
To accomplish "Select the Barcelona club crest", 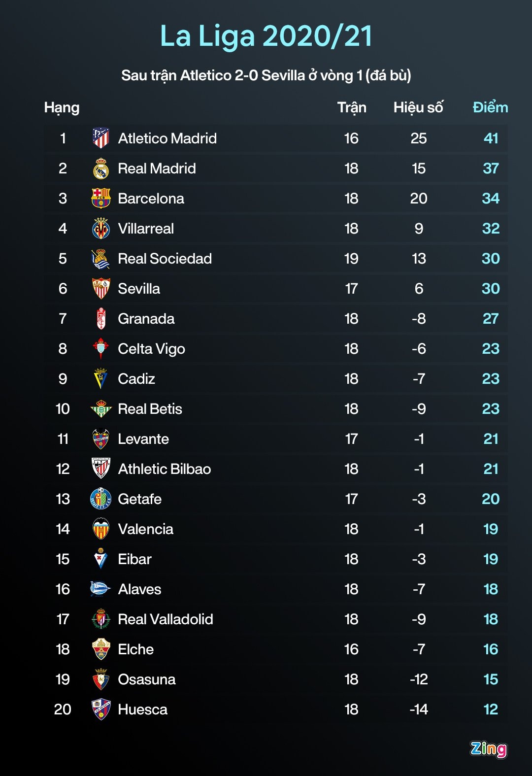I will click(x=101, y=199).
